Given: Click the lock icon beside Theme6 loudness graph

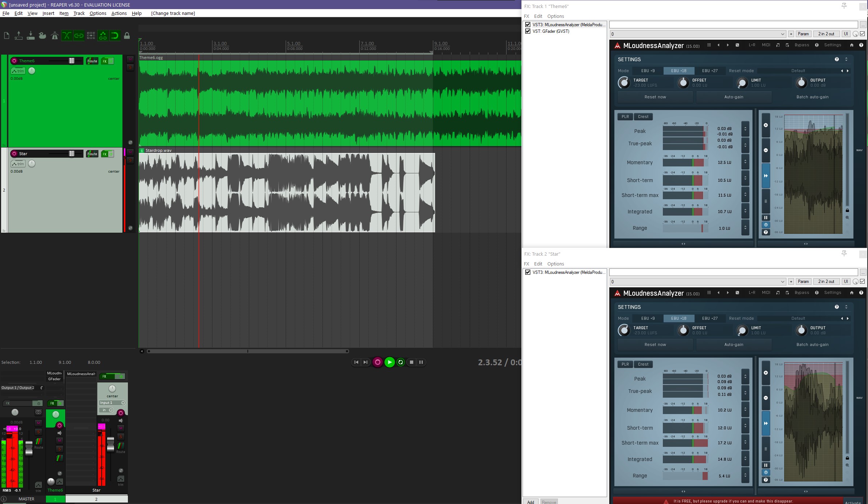Looking at the screenshot, I should [x=847, y=210].
